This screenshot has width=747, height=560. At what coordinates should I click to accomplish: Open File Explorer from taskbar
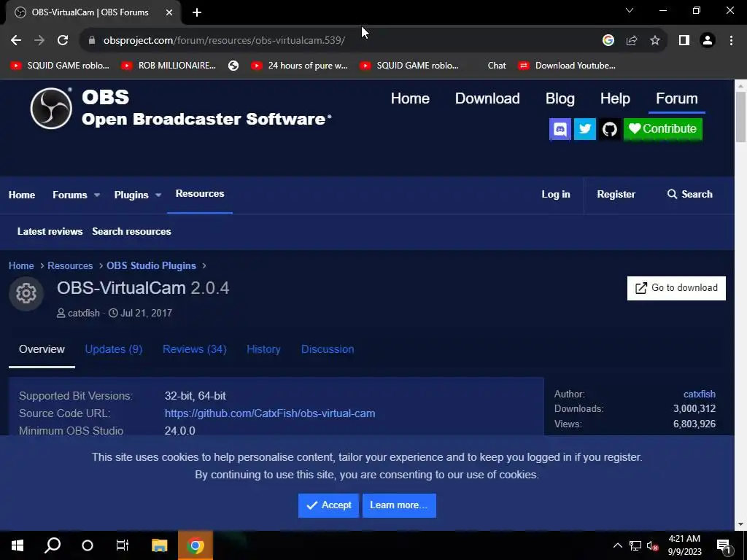pos(160,545)
